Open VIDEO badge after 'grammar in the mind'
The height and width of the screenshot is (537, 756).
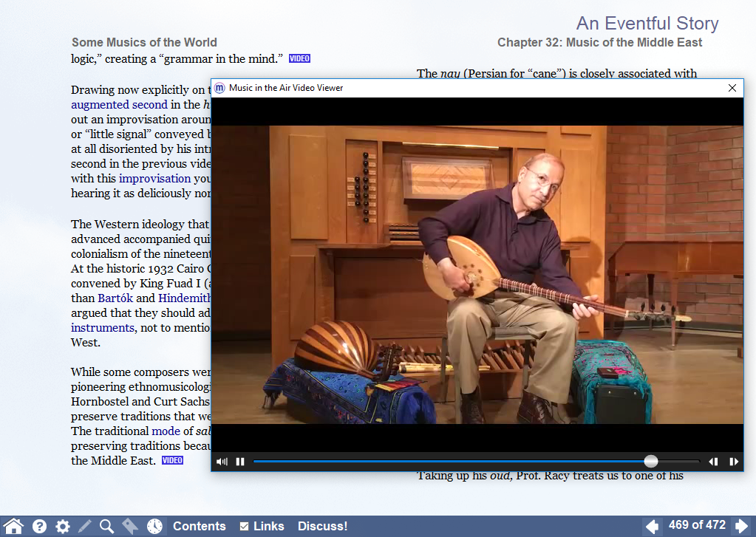click(x=299, y=59)
